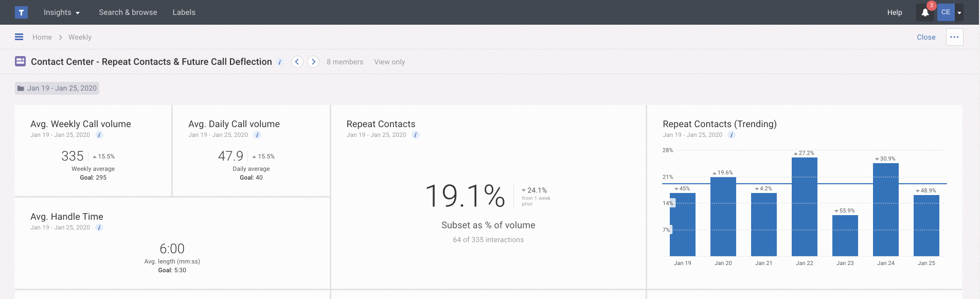
Task: Open the notifications bell
Action: pyautogui.click(x=925, y=13)
